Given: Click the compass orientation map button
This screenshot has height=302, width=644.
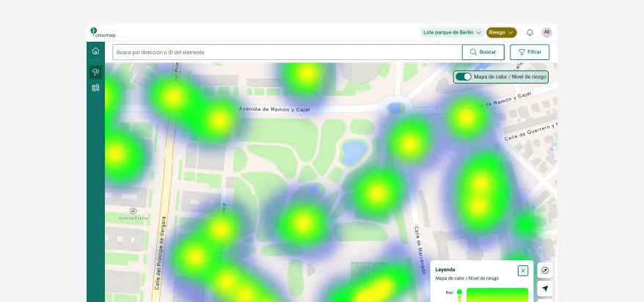Looking at the screenshot, I should [x=545, y=270].
